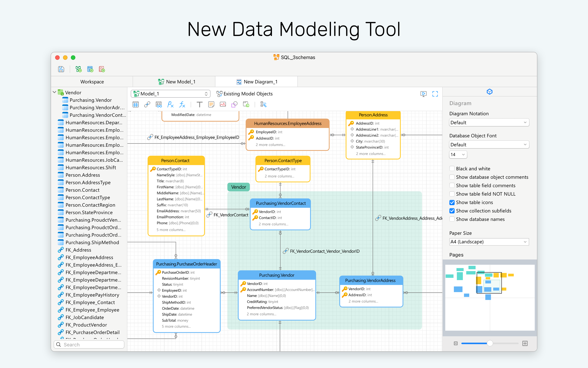588x368 pixels.
Task: Click the zoom in icon below the Pages preview
Action: point(525,343)
